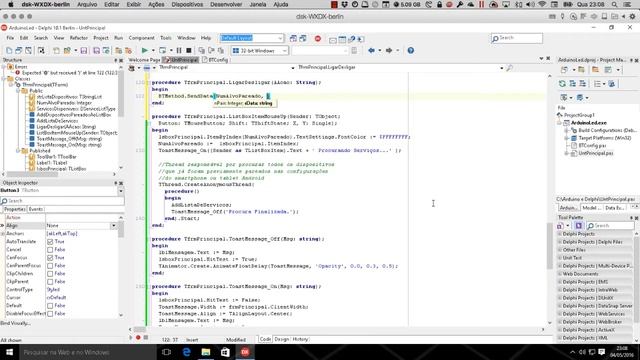The width and height of the screenshot is (640, 360).
Task: Open the Refactor menu
Action: (x=79, y=38)
